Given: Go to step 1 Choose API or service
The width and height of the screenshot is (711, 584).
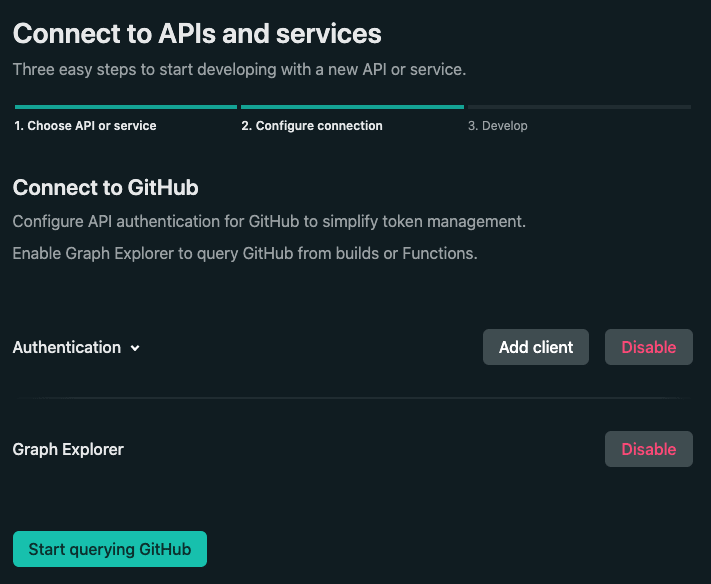Looking at the screenshot, I should (x=85, y=126).
